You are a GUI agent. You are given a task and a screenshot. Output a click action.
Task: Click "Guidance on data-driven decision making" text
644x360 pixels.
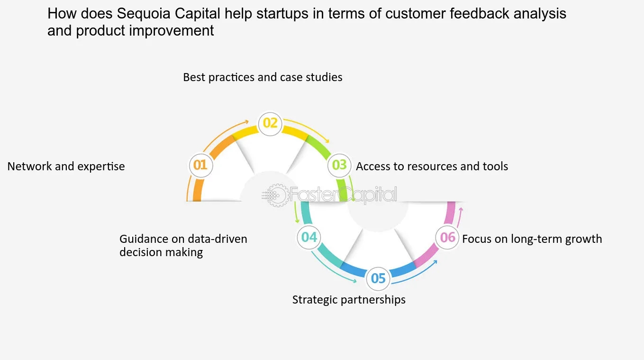click(x=183, y=245)
